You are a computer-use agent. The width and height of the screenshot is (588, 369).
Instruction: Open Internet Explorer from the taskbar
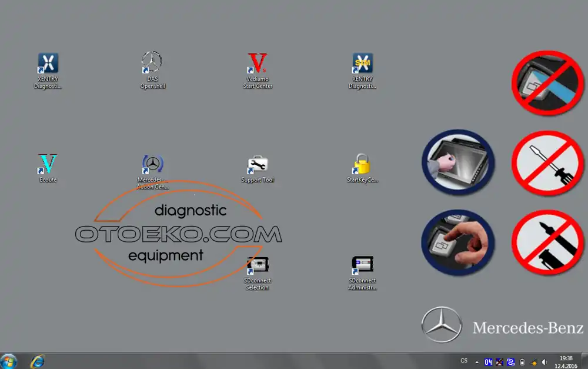coord(38,361)
